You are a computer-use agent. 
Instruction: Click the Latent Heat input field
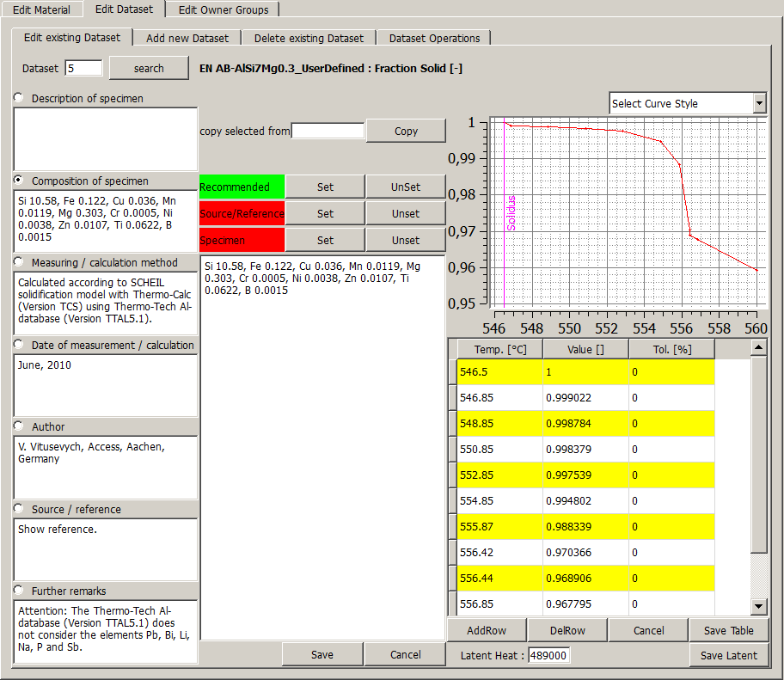(x=548, y=655)
